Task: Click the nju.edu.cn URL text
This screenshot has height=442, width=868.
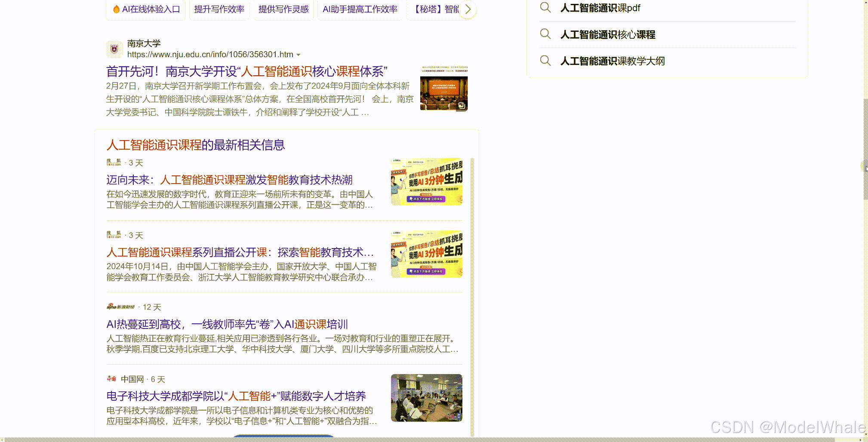Action: tap(210, 55)
